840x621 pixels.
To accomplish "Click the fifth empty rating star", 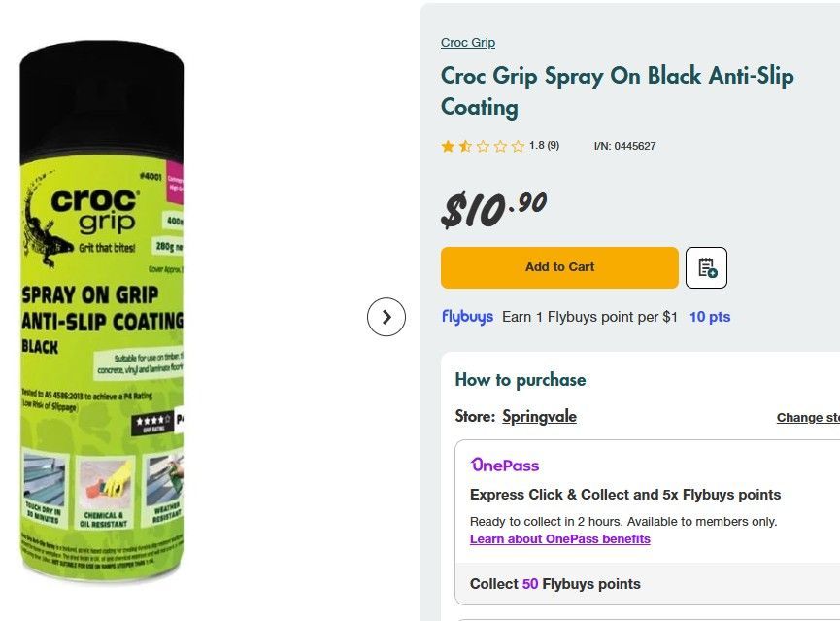I will (518, 147).
